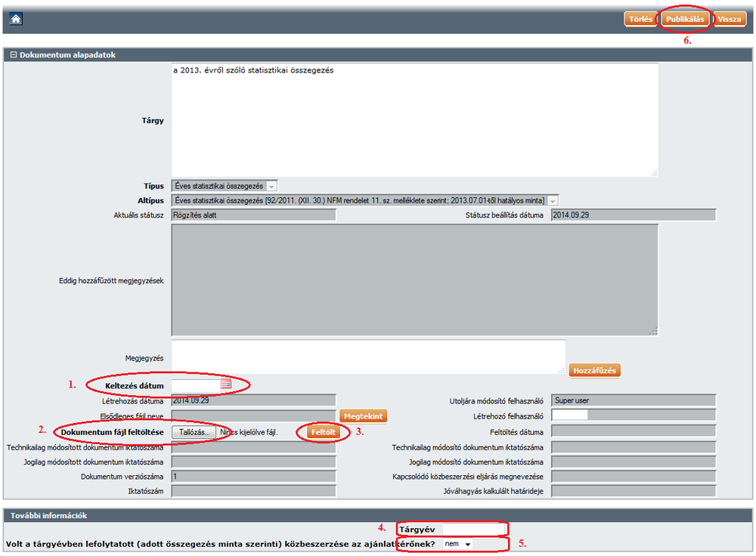756x556 pixels.
Task: Click the Publikálás button
Action: pos(686,19)
